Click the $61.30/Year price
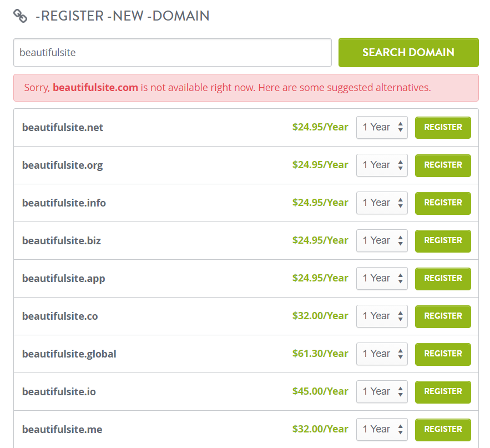The width and height of the screenshot is (490, 448). (320, 354)
